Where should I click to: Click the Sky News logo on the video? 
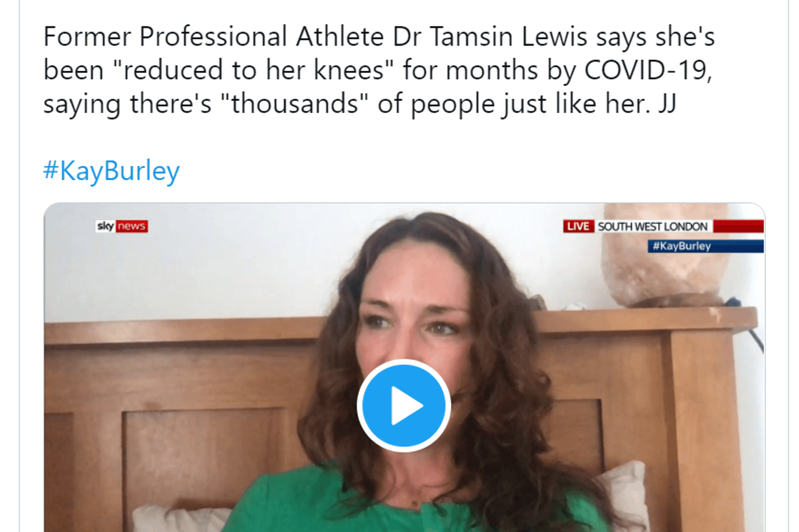(122, 226)
